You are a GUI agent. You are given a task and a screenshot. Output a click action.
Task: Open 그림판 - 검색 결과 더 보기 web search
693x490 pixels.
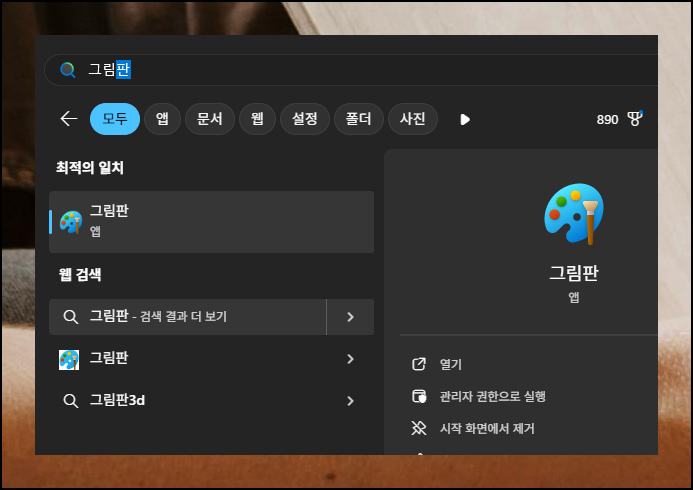point(188,317)
